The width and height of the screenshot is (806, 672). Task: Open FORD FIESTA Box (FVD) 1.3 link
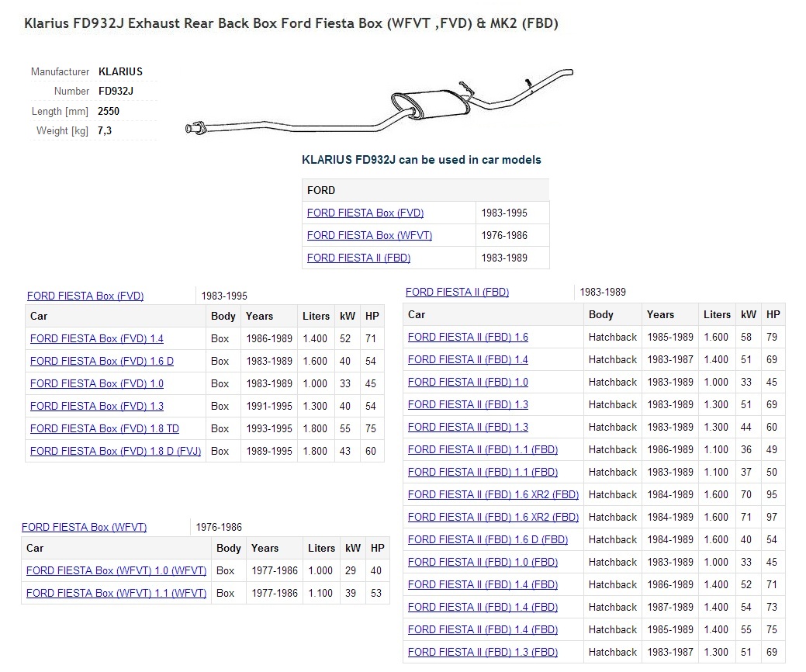coord(97,406)
